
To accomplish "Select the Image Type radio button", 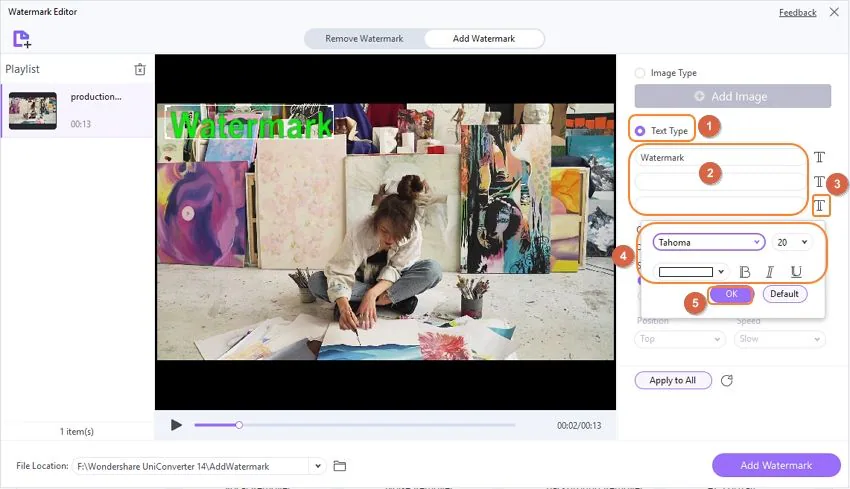I will pyautogui.click(x=640, y=73).
